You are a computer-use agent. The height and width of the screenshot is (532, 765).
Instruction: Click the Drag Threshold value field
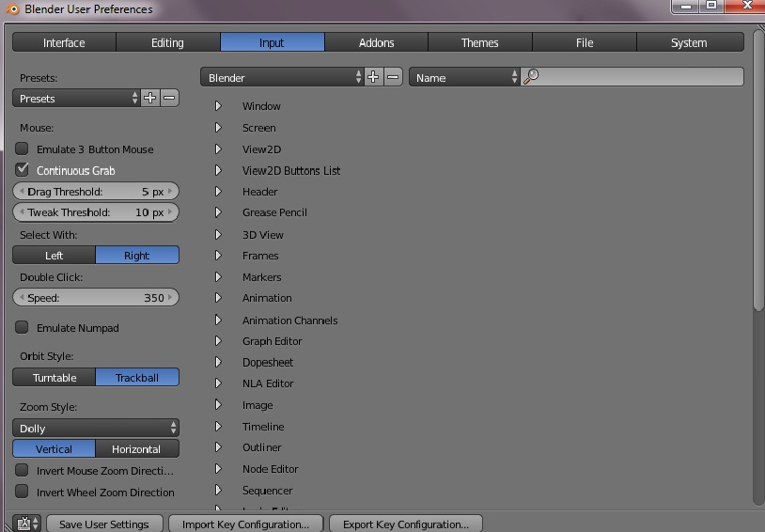coord(96,192)
